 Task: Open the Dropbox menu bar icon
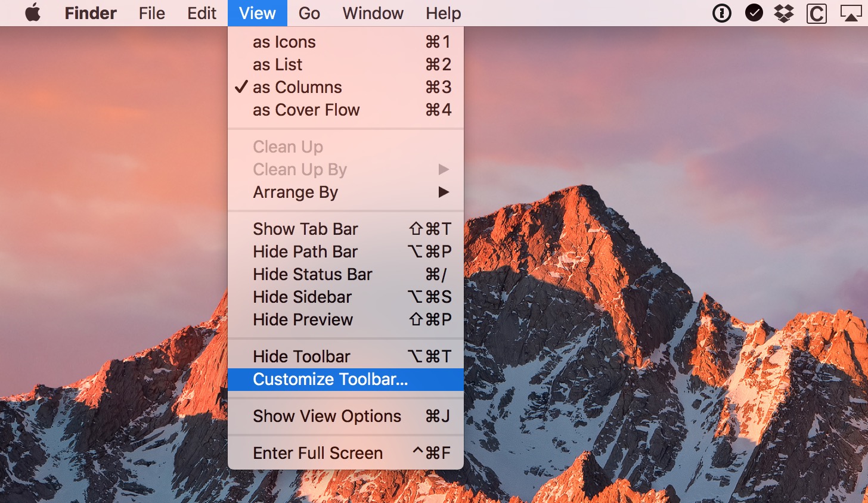click(x=785, y=13)
